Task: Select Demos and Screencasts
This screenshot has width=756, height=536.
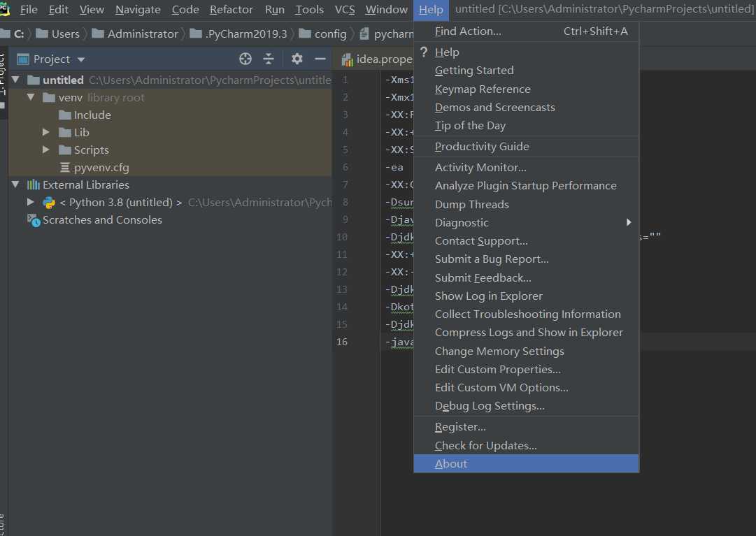Action: pos(527,108)
